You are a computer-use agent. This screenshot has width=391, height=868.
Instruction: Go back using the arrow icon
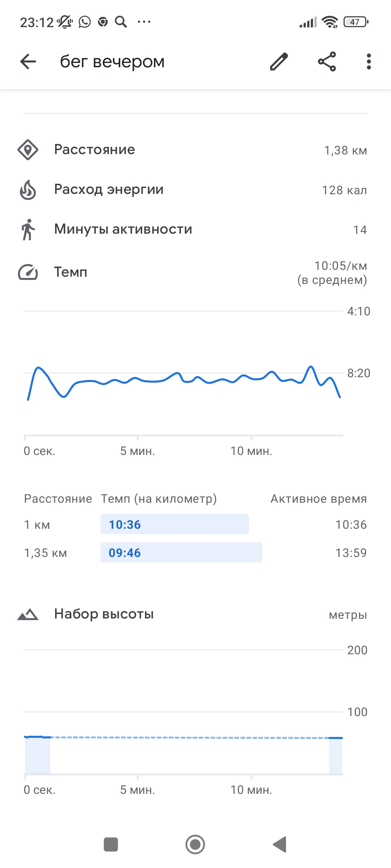pos(28,61)
